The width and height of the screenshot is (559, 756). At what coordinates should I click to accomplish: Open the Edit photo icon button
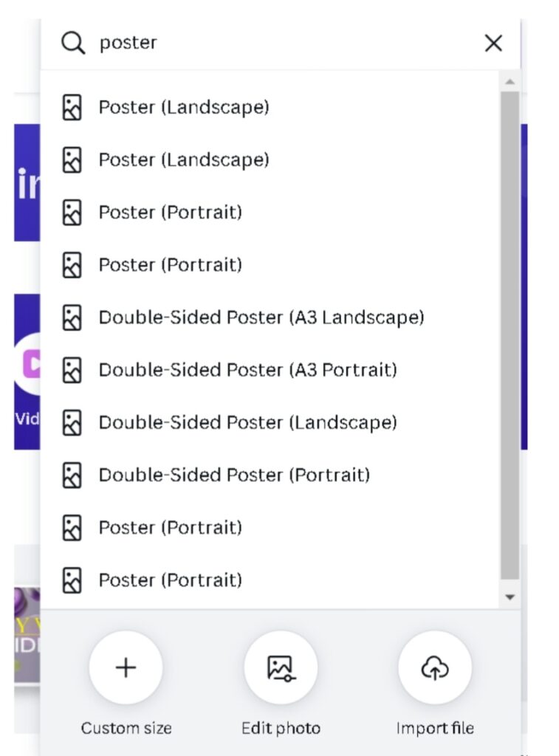point(281,667)
